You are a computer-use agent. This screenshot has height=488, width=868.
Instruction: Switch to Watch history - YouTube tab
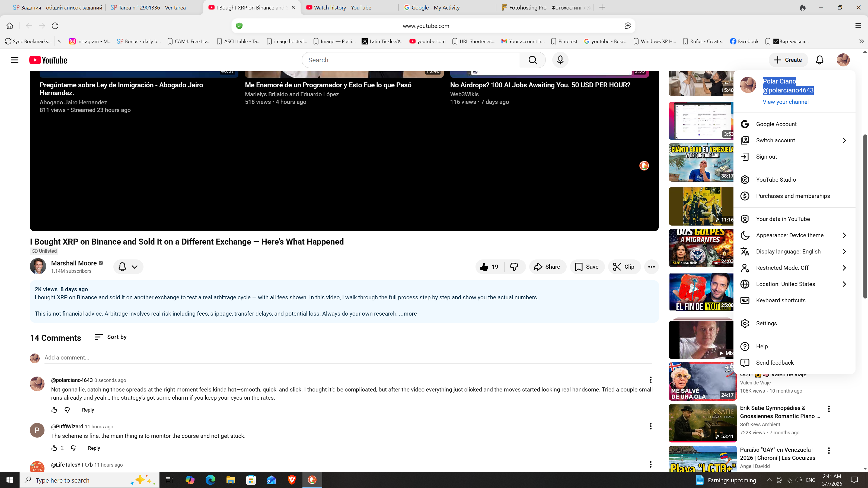pyautogui.click(x=342, y=7)
